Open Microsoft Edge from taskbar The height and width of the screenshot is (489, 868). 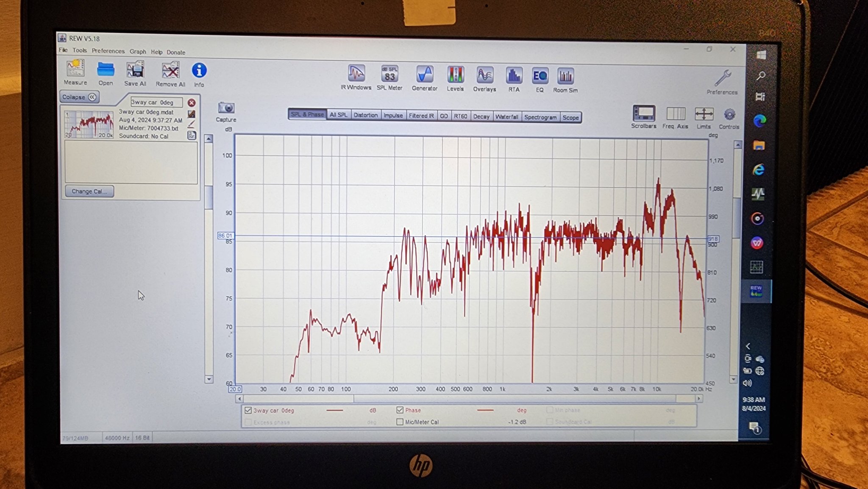pyautogui.click(x=759, y=121)
